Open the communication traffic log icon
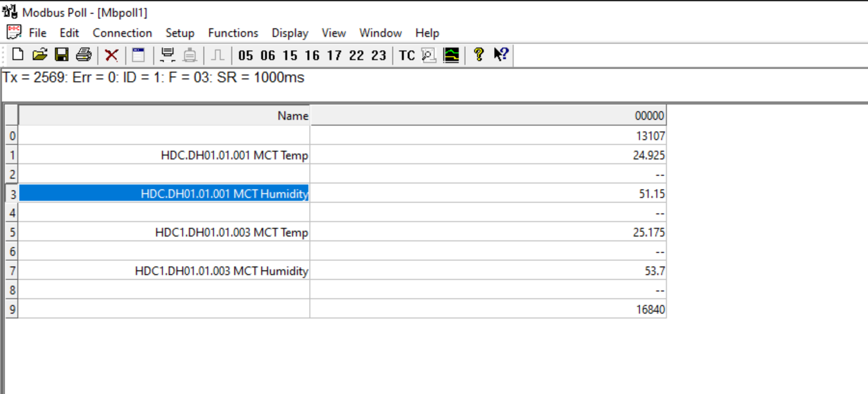 coord(429,55)
